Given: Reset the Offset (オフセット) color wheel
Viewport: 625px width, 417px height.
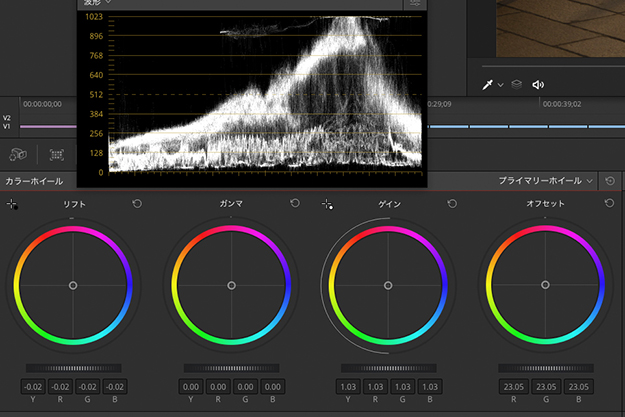Looking at the screenshot, I should [x=610, y=204].
